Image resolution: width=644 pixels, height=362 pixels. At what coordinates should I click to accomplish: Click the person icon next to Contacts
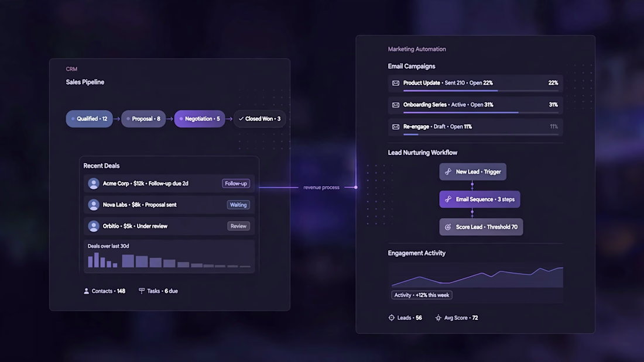[x=86, y=291]
